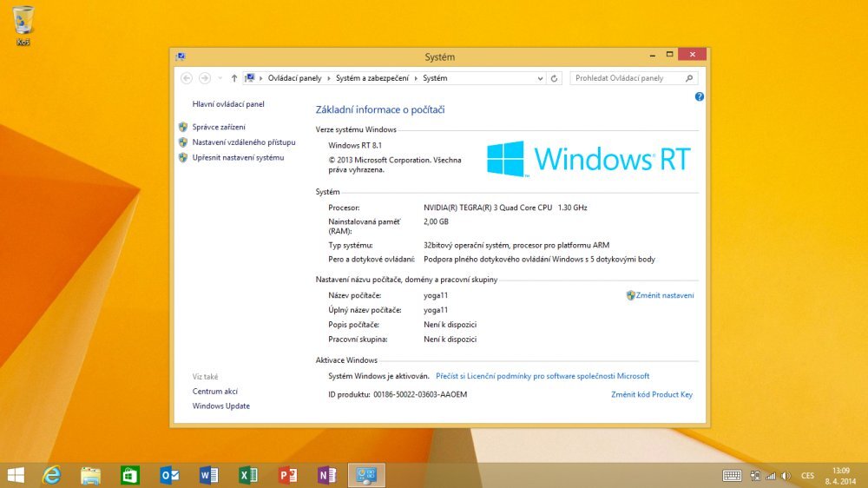Open the touch keyboard tray icon
The image size is (868, 488).
pos(732,476)
